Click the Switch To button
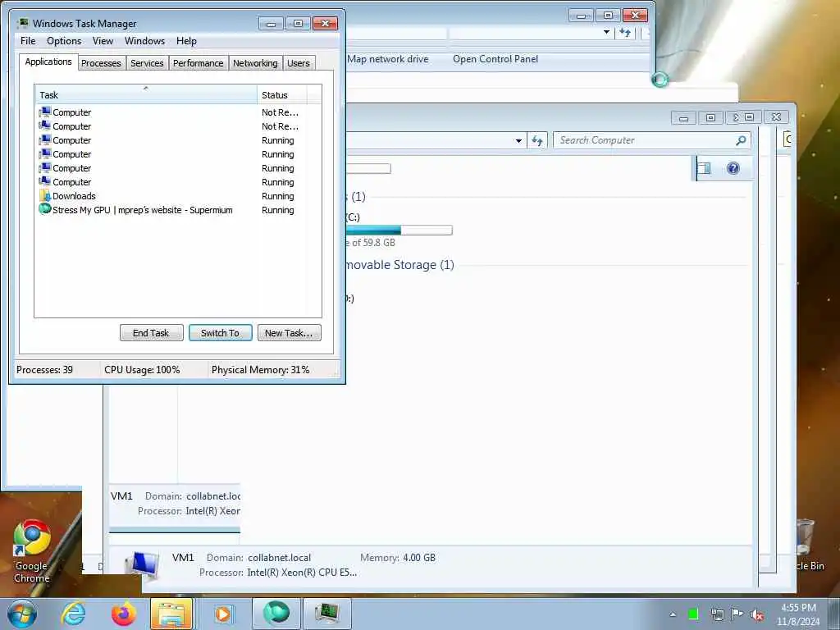Screen dimensions: 840x630 point(220,333)
